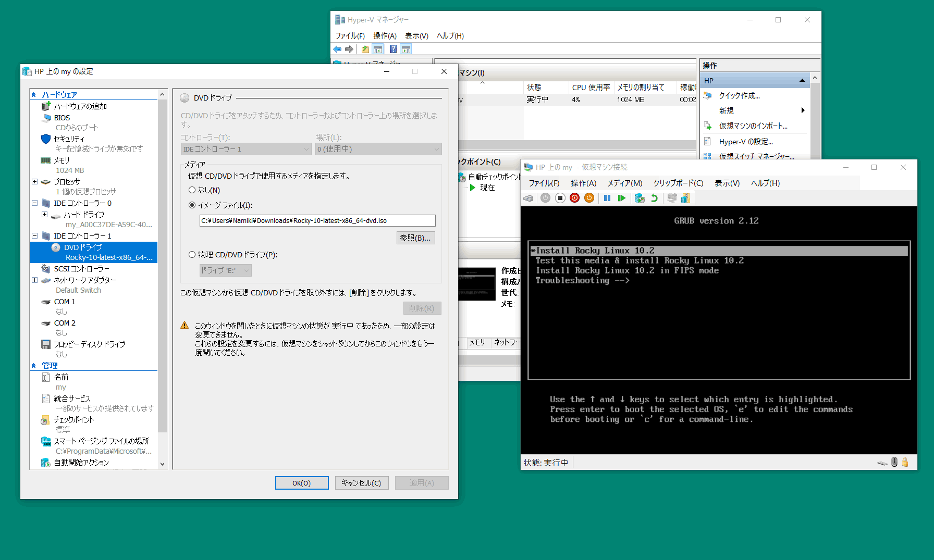Open 場所 dropdown showing 0 (使用中)
934x560 pixels.
pyautogui.click(x=378, y=149)
